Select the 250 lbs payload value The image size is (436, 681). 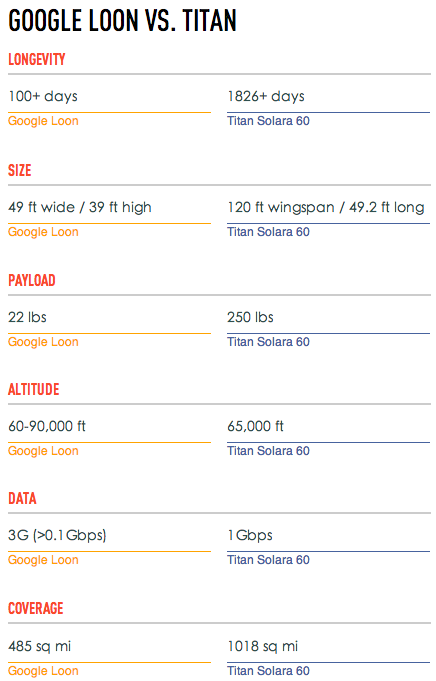(251, 317)
